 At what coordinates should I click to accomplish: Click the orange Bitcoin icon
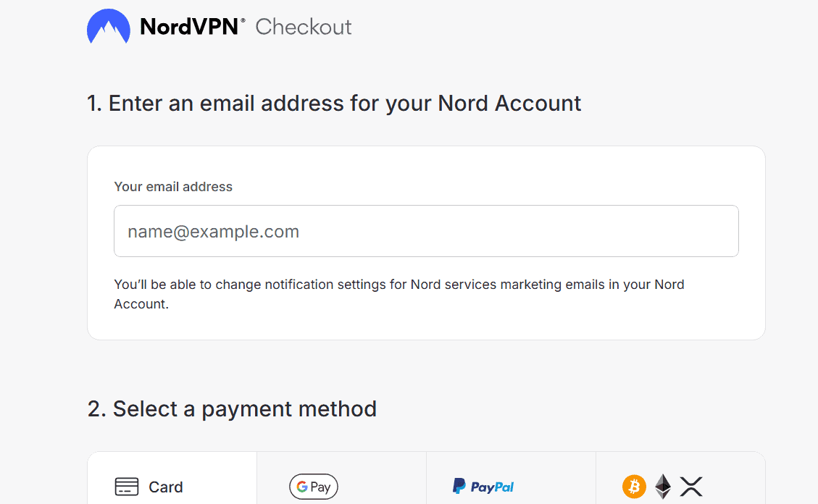(634, 487)
